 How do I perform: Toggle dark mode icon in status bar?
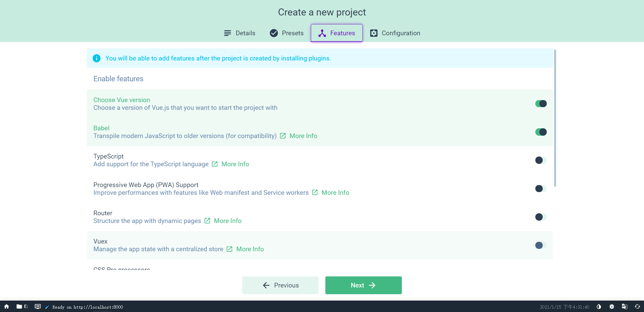tap(599, 307)
